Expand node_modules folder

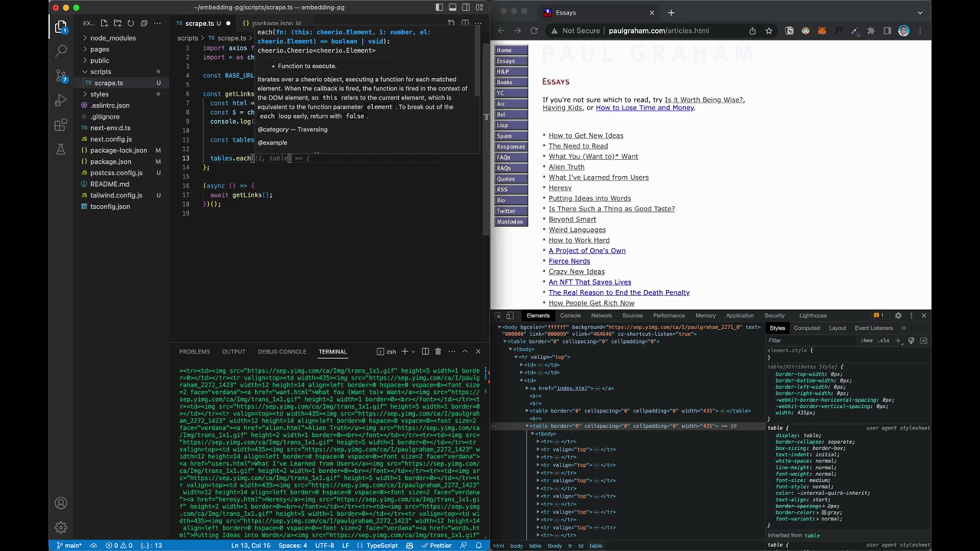(x=113, y=37)
